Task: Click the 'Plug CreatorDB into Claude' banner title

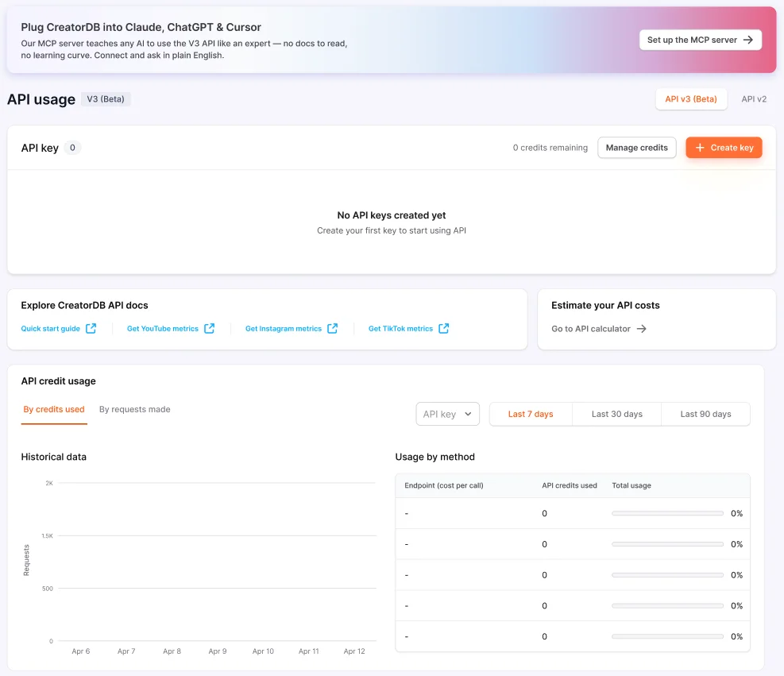Action: pos(141,27)
